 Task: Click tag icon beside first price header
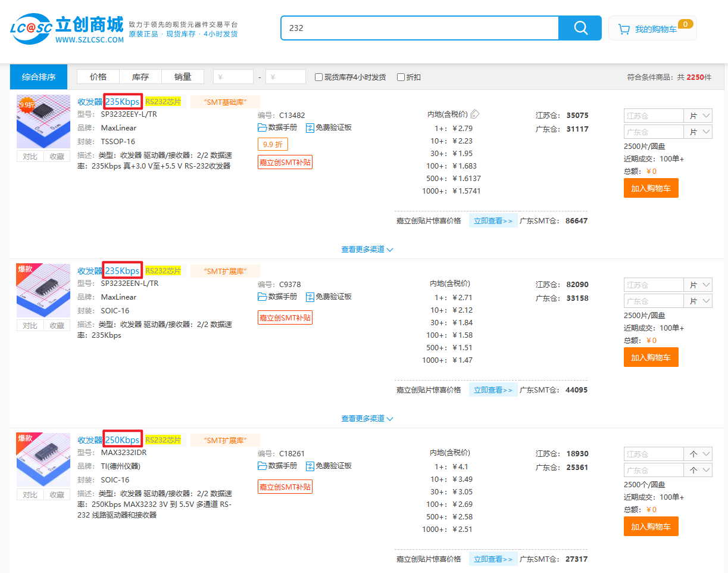[474, 114]
